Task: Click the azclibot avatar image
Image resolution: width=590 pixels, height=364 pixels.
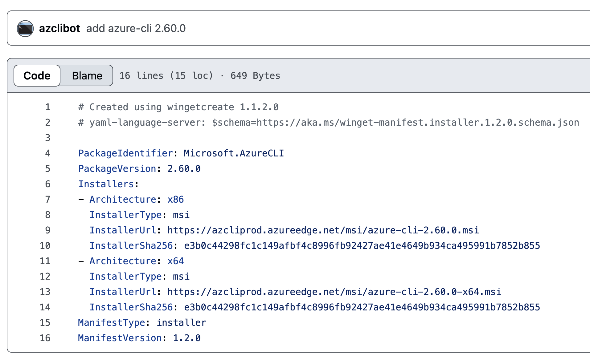Action: coord(25,29)
